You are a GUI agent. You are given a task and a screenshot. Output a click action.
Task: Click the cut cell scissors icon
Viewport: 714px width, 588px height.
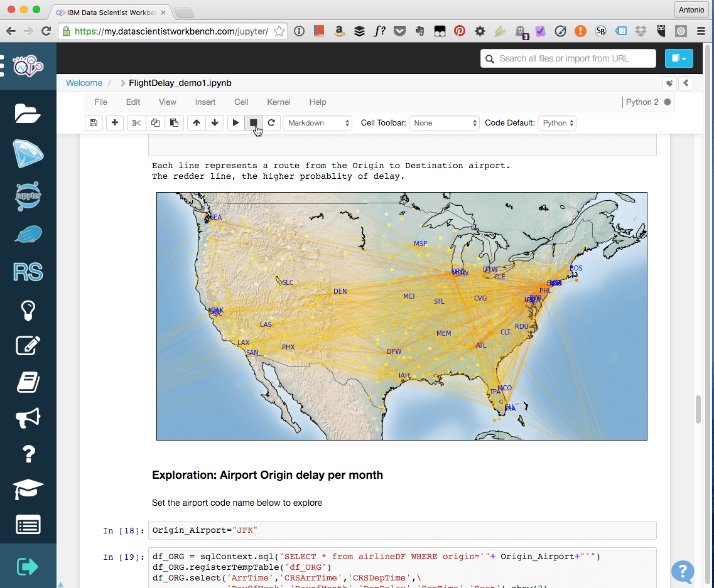[136, 122]
